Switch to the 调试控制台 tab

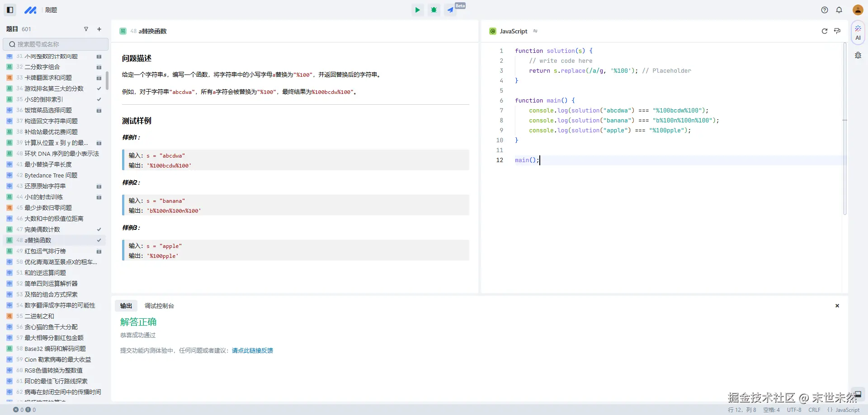tap(159, 306)
